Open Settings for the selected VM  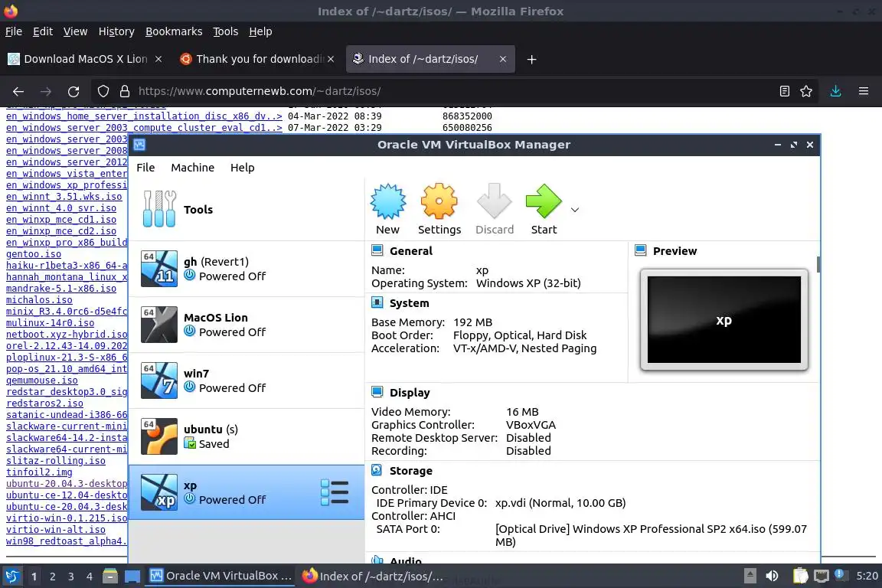(439, 209)
